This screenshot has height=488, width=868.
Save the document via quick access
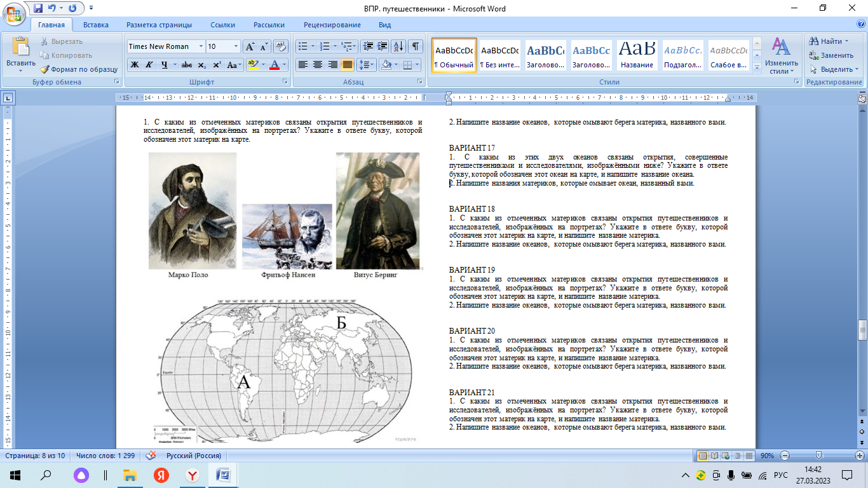coord(37,8)
